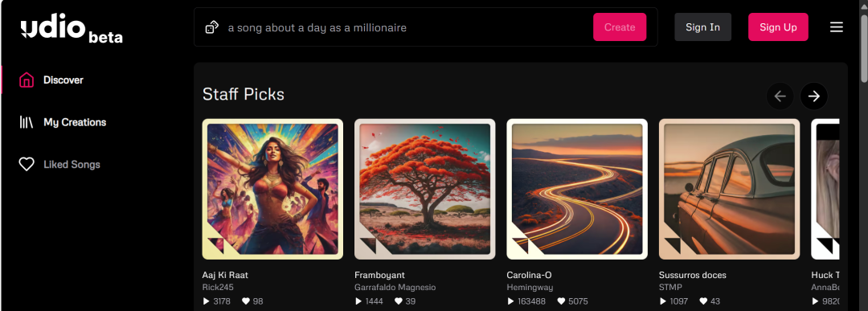Select Liked Songs in the sidebar
This screenshot has width=868, height=311.
72,165
